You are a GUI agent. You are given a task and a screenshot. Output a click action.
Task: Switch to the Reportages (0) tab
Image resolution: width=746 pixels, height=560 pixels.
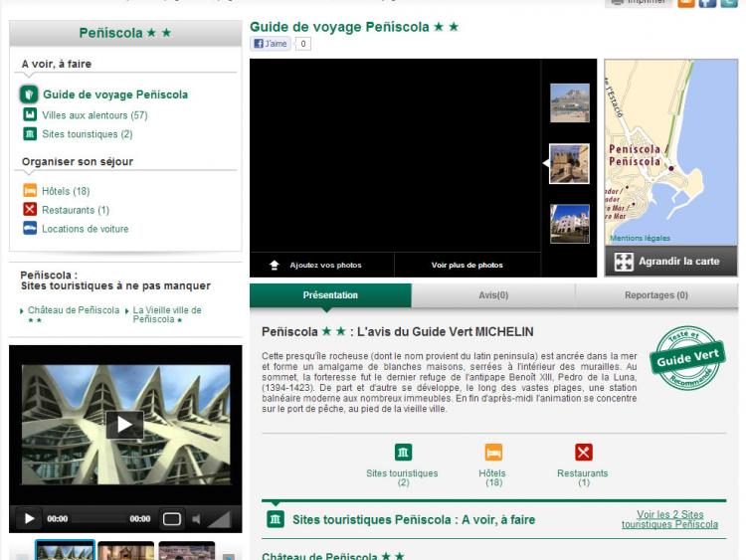655,295
